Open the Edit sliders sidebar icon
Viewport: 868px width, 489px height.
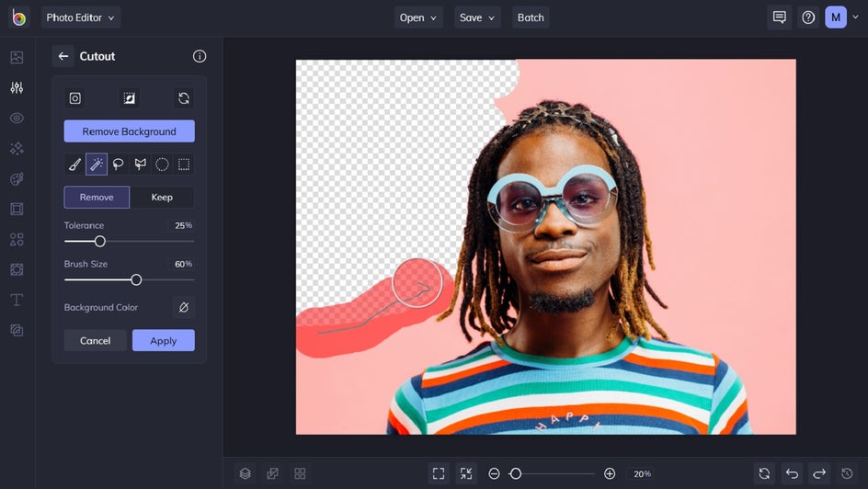17,87
